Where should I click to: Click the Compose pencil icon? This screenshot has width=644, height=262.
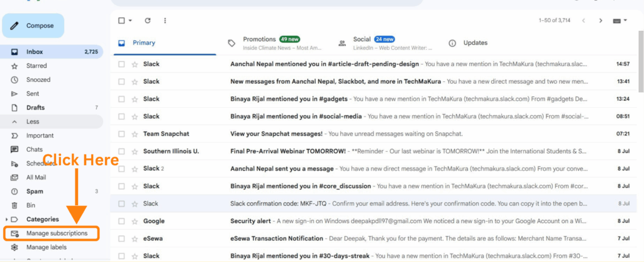[x=14, y=25]
